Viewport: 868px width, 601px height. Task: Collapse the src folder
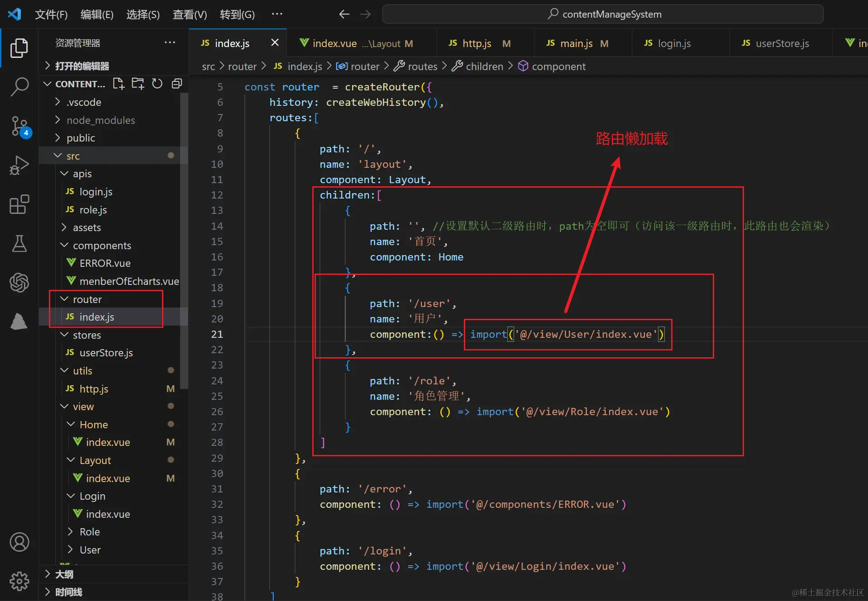(73, 156)
